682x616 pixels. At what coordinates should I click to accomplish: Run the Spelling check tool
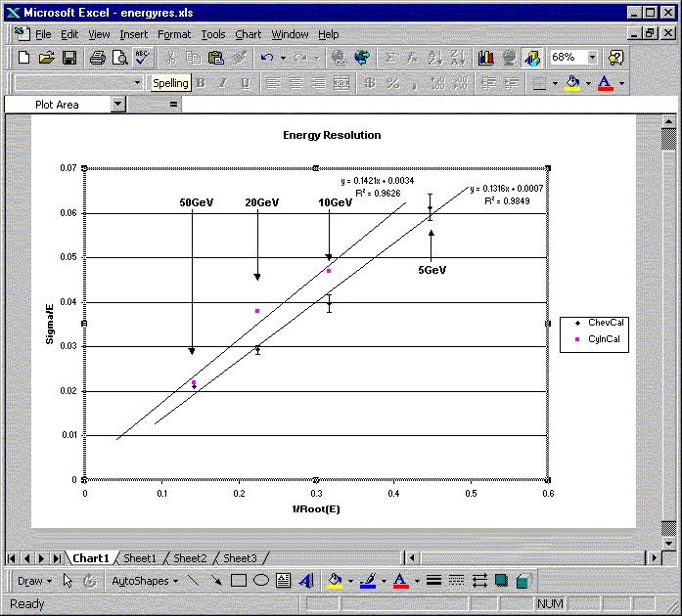pos(143,58)
